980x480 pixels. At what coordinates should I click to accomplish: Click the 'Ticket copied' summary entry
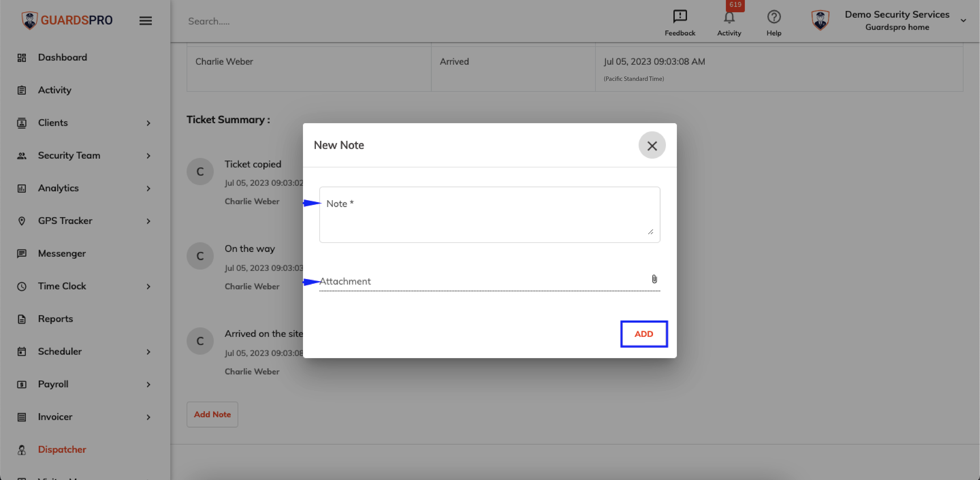point(253,164)
